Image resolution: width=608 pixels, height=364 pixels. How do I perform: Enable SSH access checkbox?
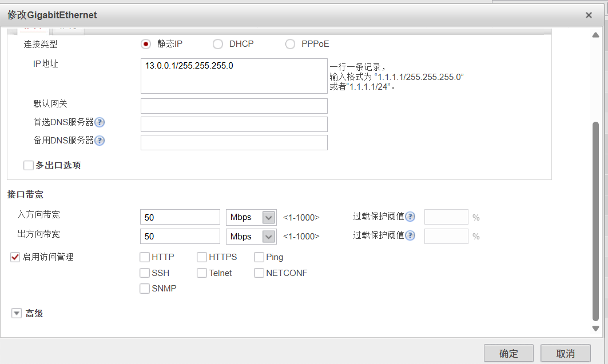[145, 273]
